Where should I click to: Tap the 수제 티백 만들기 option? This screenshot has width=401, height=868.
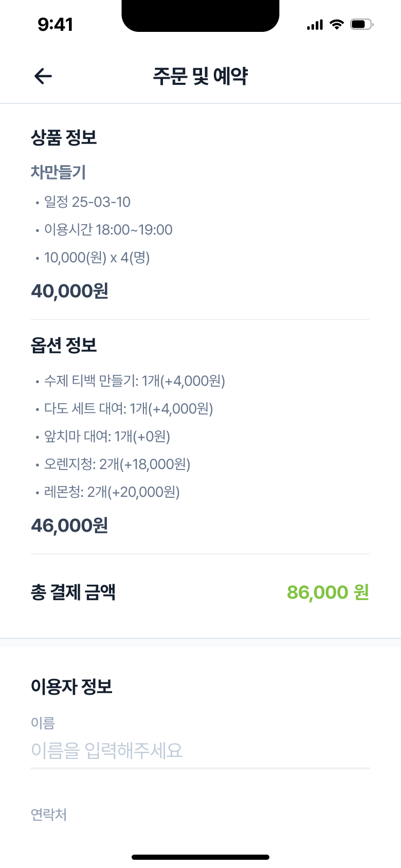(134, 381)
